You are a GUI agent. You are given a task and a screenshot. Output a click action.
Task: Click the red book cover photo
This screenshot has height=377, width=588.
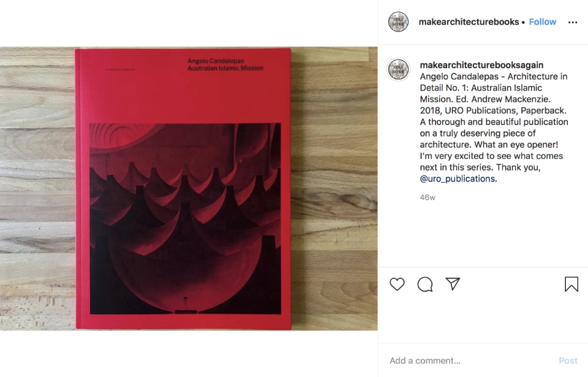click(183, 189)
